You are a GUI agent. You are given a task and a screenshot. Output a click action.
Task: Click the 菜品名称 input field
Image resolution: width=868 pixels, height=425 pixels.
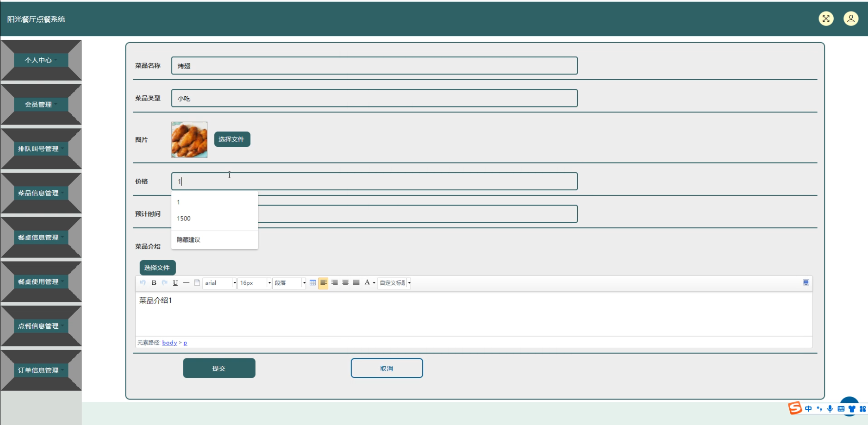[374, 66]
